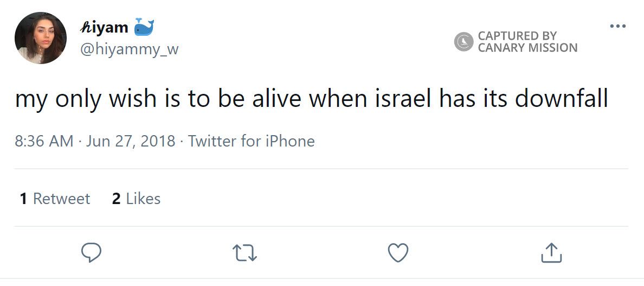Image resolution: width=644 pixels, height=286 pixels.
Task: Open the three-dot more options menu
Action: point(617,26)
